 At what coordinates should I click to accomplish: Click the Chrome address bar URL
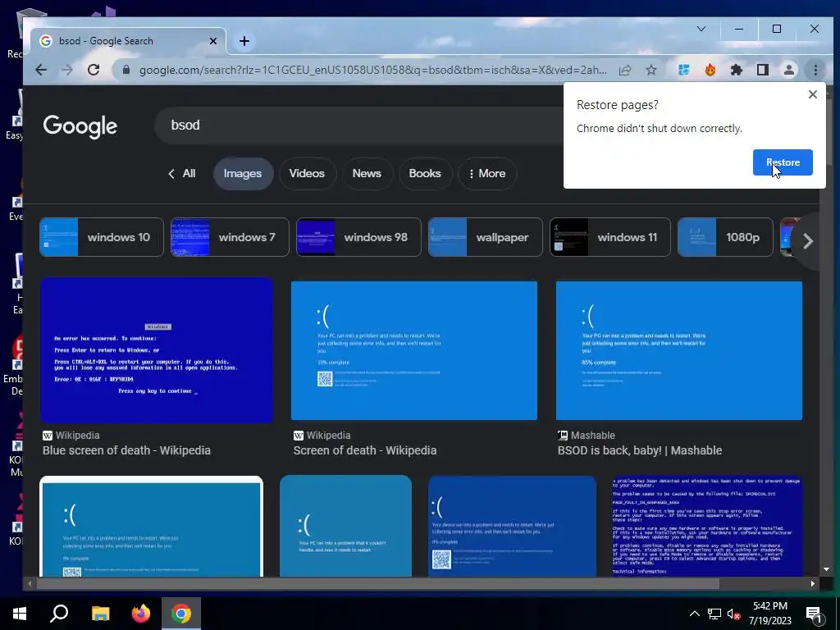(x=373, y=71)
